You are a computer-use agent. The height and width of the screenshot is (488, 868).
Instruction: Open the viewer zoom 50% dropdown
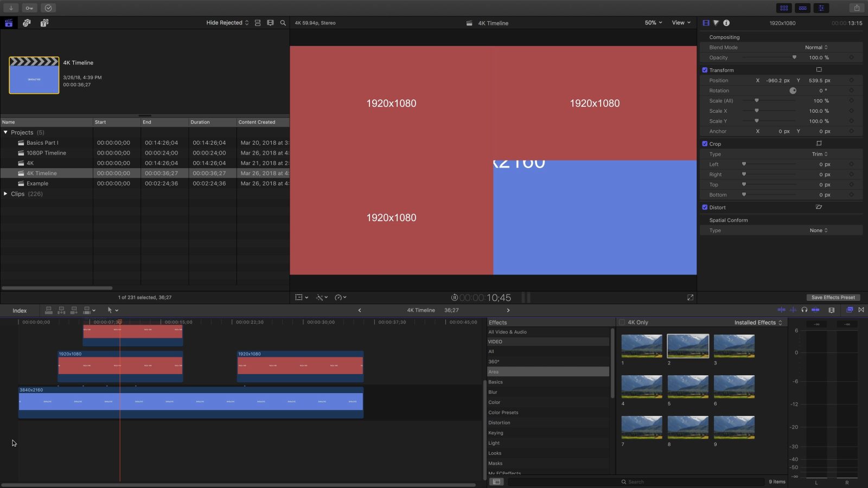[653, 23]
